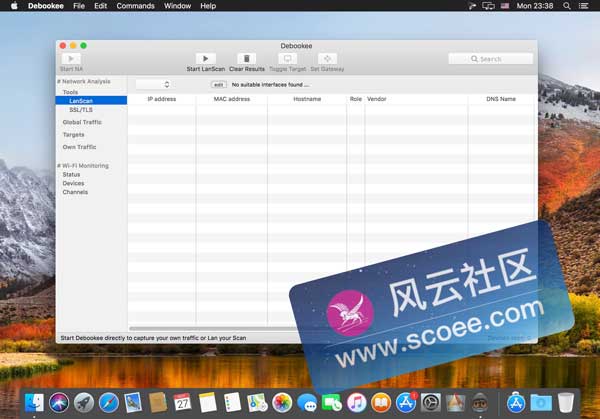The width and height of the screenshot is (600, 419).
Task: Open the Help menu
Action: [x=208, y=6]
